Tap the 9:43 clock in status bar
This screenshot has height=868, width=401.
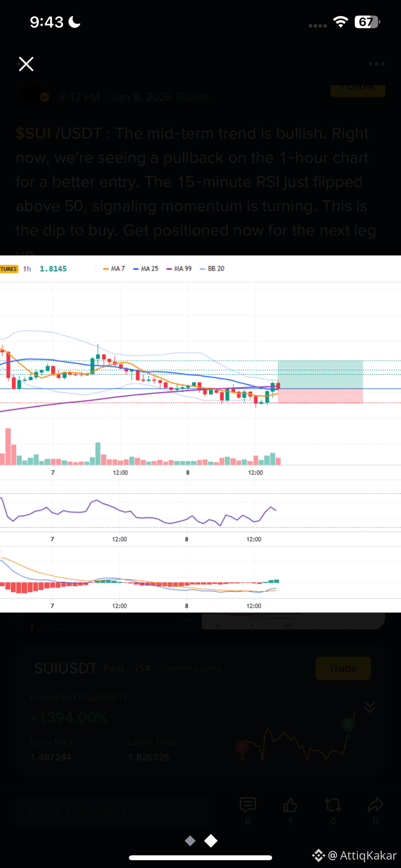[x=46, y=22]
